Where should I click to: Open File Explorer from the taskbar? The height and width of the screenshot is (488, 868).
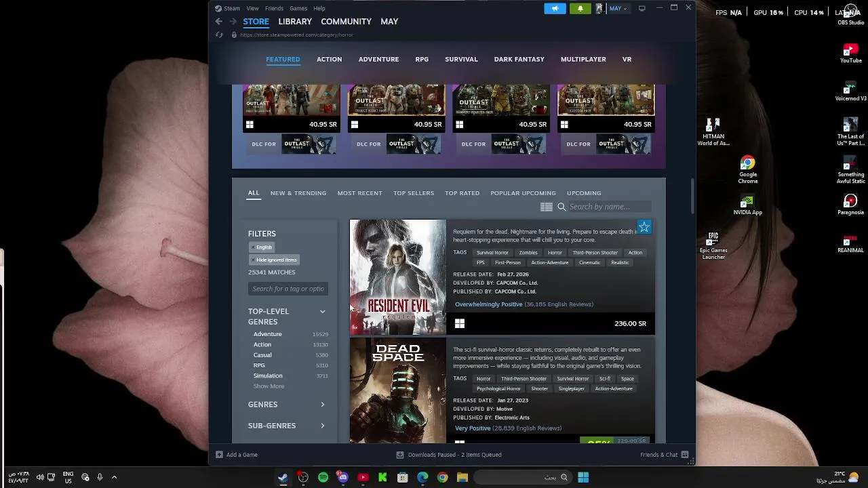point(462,477)
